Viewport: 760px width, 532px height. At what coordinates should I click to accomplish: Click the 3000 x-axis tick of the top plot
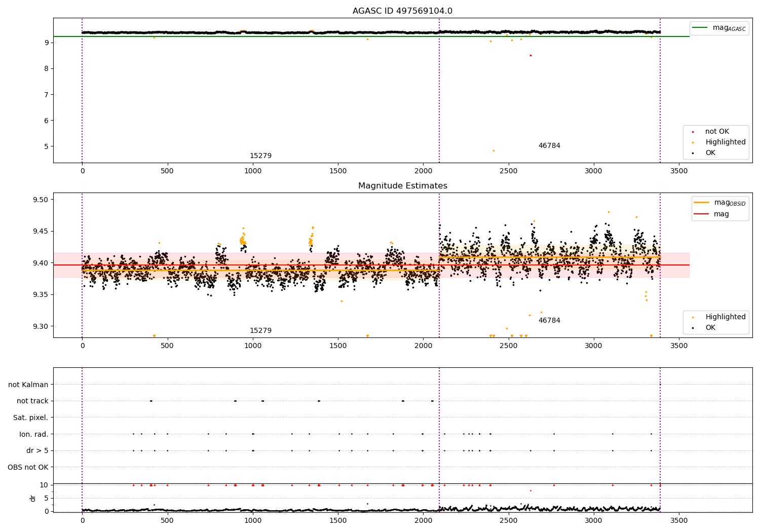pos(594,171)
